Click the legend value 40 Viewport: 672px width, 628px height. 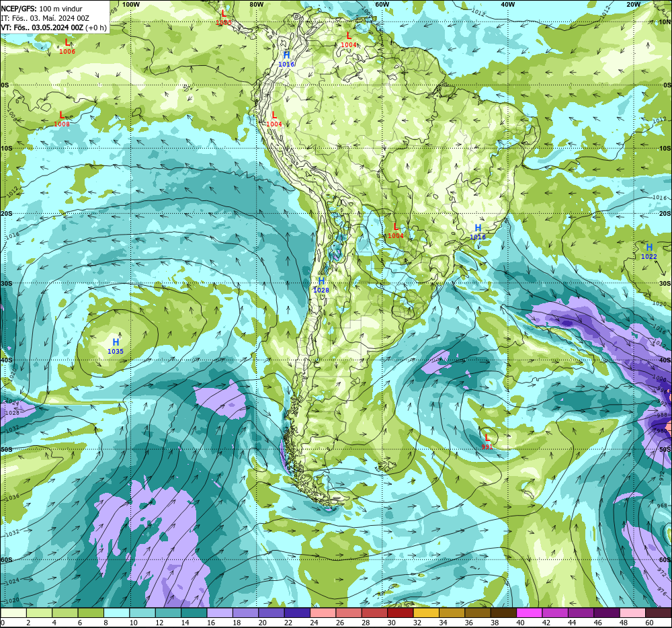coord(520,623)
